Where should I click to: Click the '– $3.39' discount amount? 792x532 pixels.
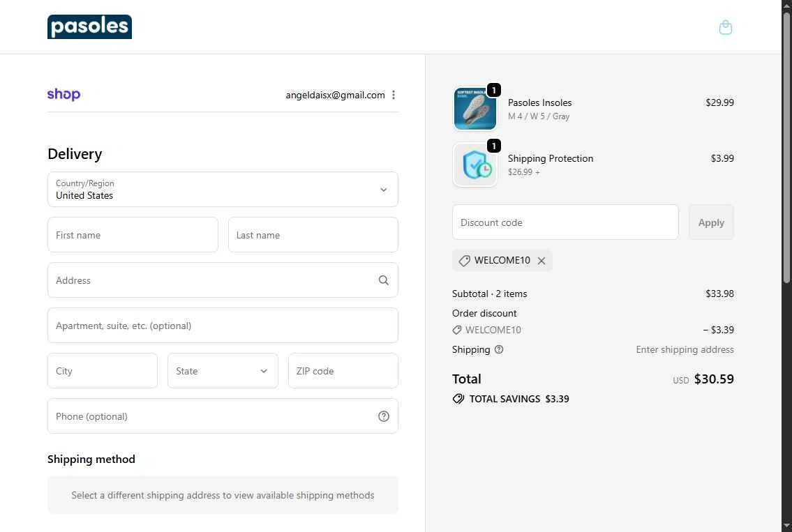click(x=718, y=330)
